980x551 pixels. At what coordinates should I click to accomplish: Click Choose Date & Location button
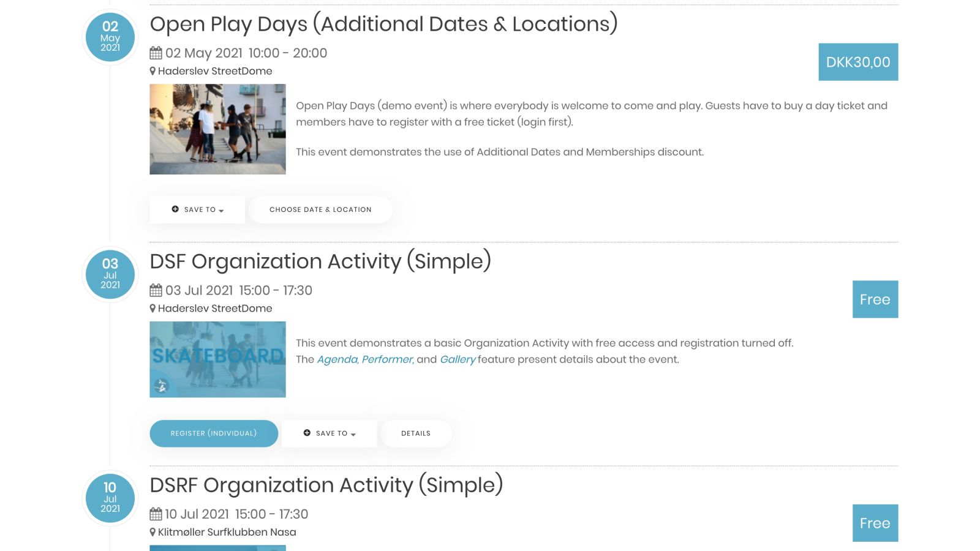[320, 209]
